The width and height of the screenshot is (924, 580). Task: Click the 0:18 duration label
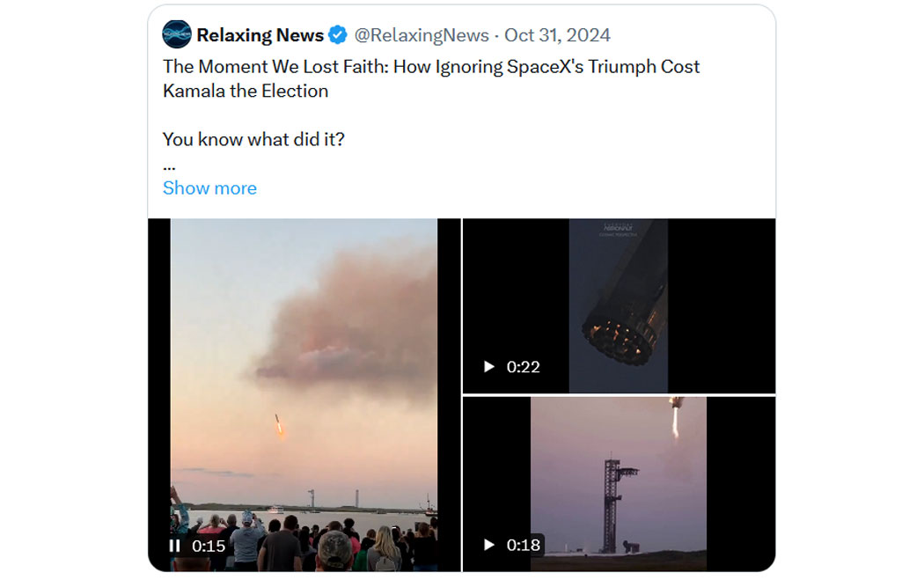[x=524, y=545]
